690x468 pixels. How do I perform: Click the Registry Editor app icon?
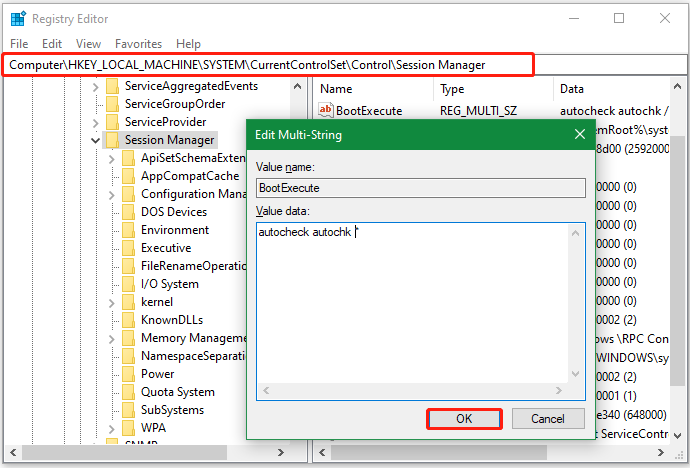18,19
